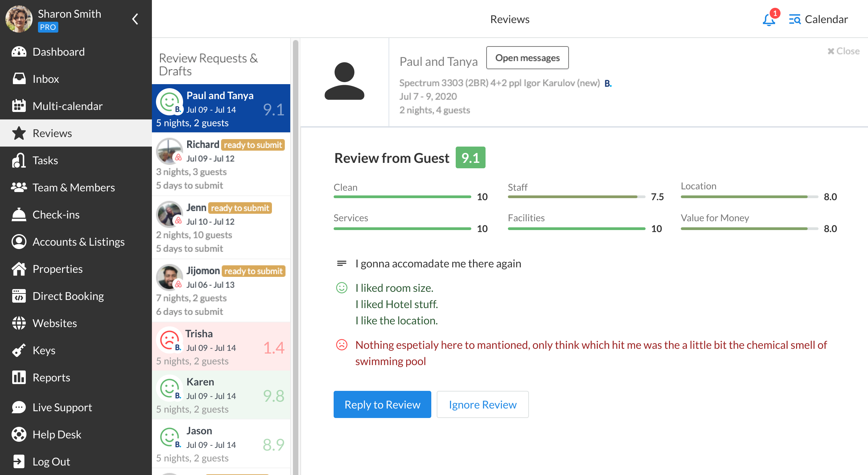This screenshot has height=475, width=868.
Task: Click the Live Support chat bubble icon
Action: pyautogui.click(x=19, y=407)
